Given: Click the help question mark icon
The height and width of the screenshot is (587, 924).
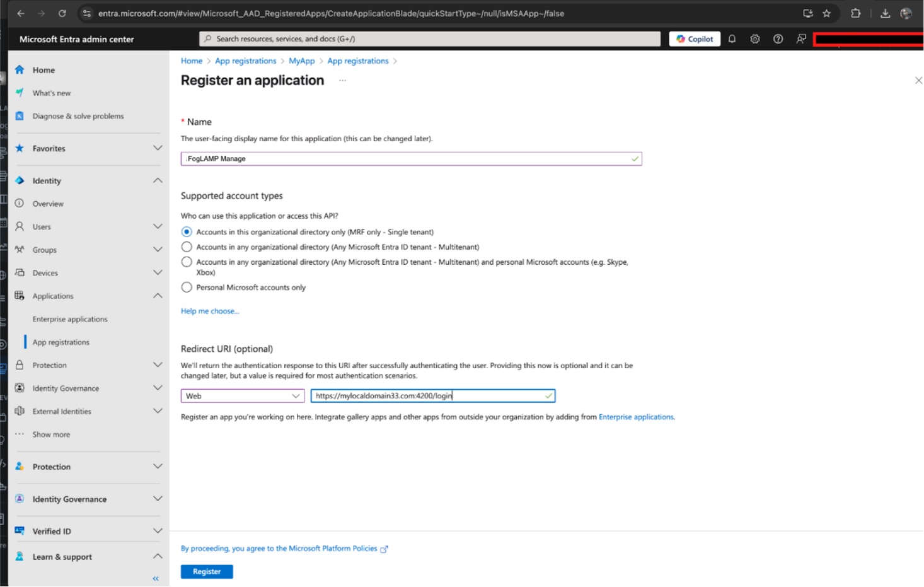Looking at the screenshot, I should coord(778,38).
